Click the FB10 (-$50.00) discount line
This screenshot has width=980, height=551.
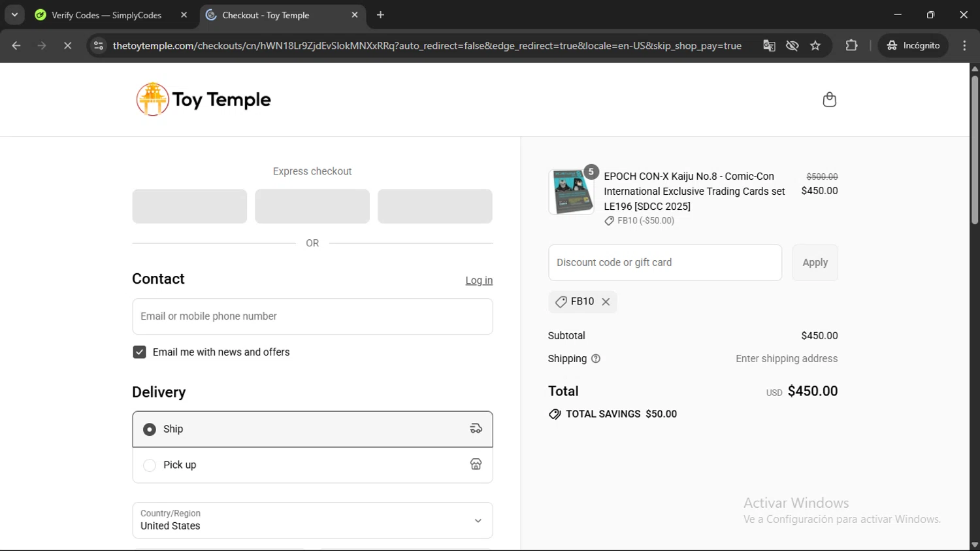click(x=640, y=221)
